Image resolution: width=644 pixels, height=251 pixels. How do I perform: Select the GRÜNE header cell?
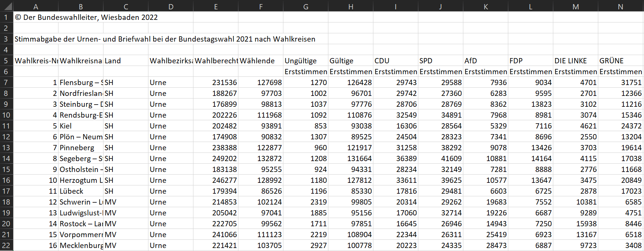click(x=620, y=61)
